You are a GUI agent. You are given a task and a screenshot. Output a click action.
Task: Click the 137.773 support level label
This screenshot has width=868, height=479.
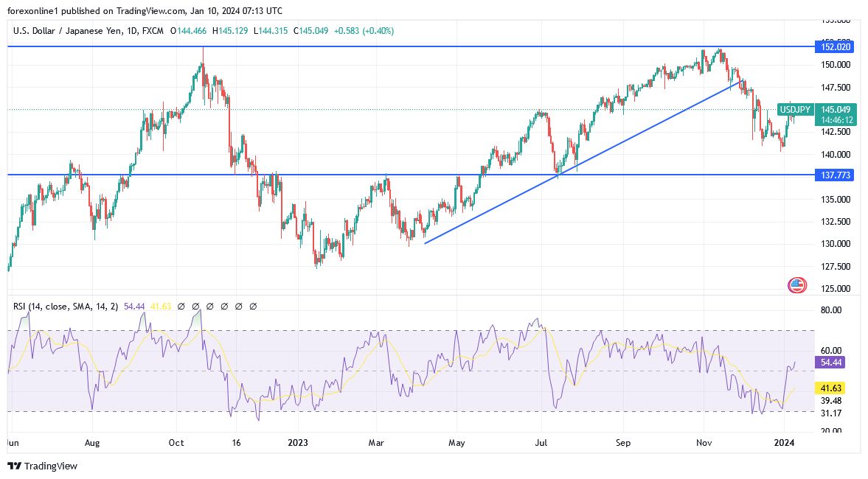pos(835,175)
